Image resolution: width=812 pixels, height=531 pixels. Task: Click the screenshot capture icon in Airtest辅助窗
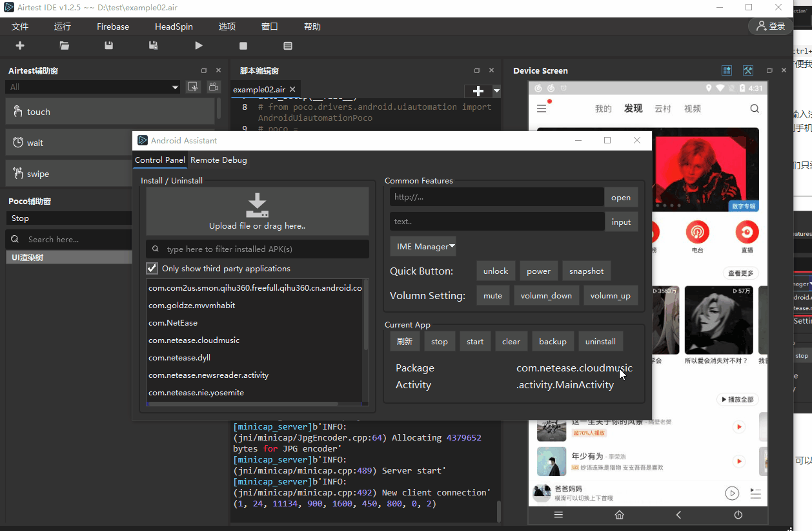(x=193, y=87)
